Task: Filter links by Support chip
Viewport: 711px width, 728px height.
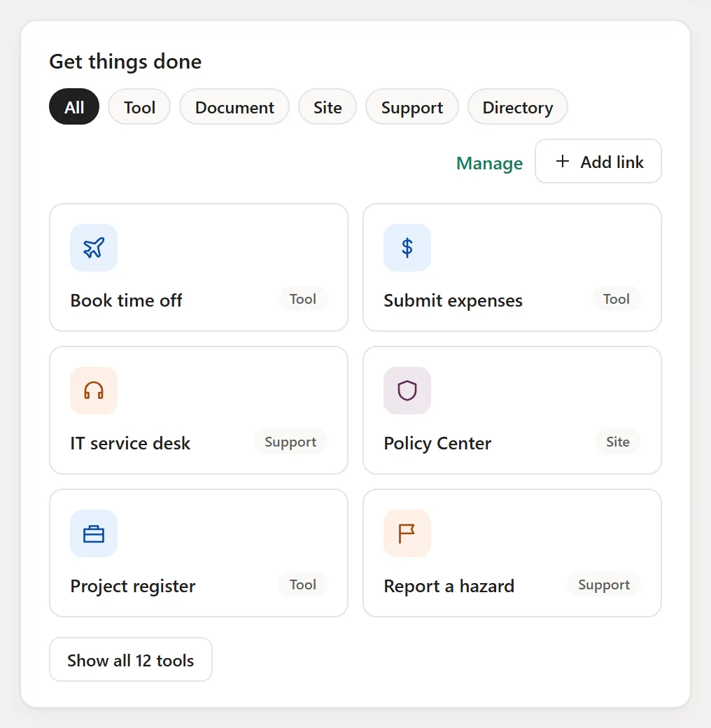Action: point(412,107)
